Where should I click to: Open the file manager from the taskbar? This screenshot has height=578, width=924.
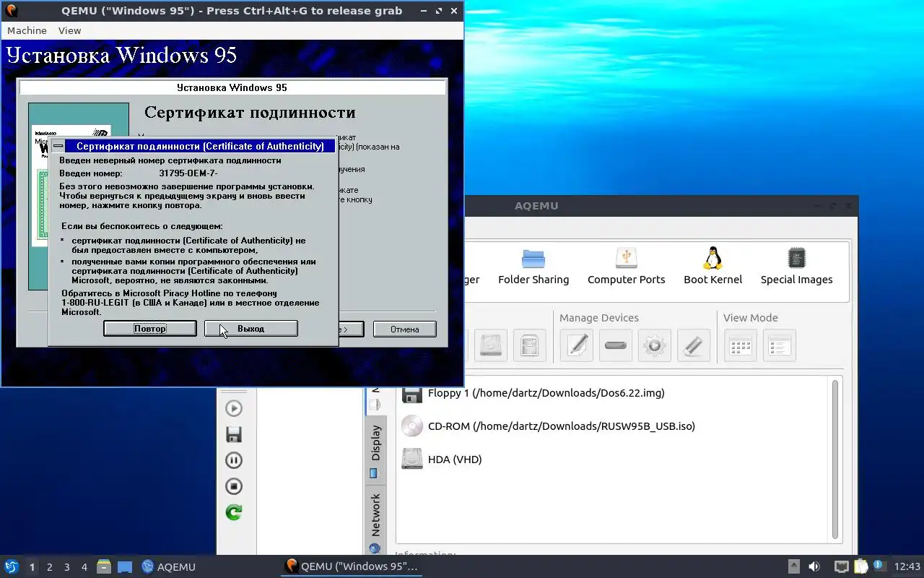pos(104,566)
